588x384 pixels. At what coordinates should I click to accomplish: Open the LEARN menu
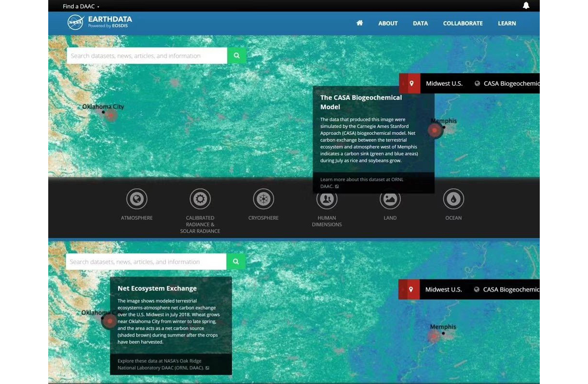pos(507,23)
